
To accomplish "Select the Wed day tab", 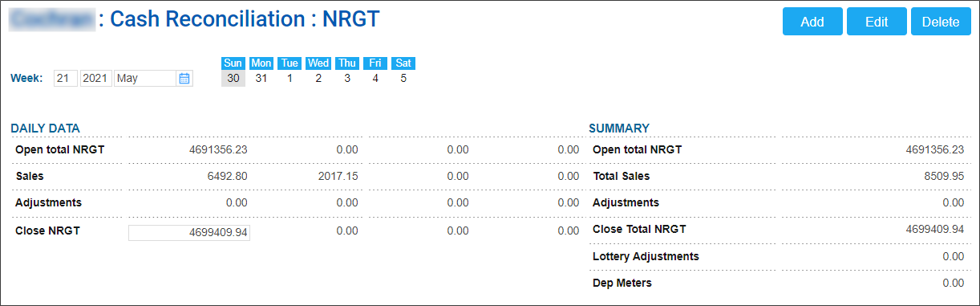I will (318, 63).
